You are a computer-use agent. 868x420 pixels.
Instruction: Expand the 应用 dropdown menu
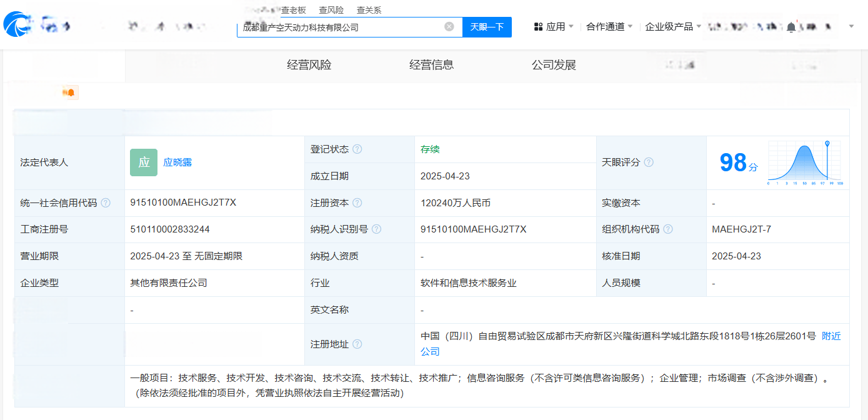click(571, 27)
